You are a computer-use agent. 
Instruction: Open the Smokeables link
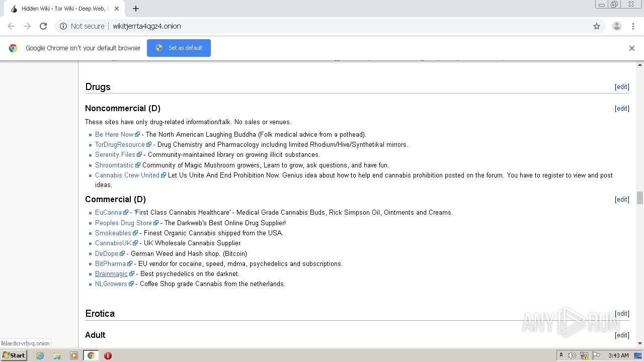(113, 233)
